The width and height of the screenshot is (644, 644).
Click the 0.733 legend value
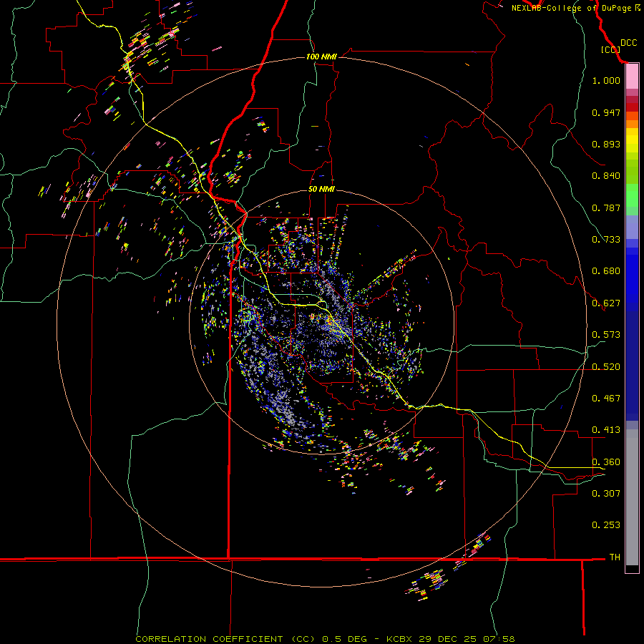606,240
